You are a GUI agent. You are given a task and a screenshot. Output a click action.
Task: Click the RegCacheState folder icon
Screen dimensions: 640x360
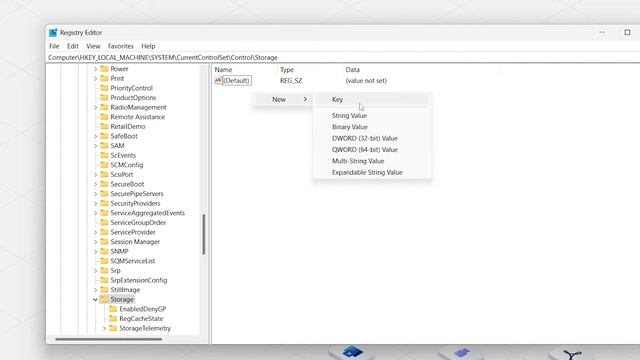click(x=113, y=318)
